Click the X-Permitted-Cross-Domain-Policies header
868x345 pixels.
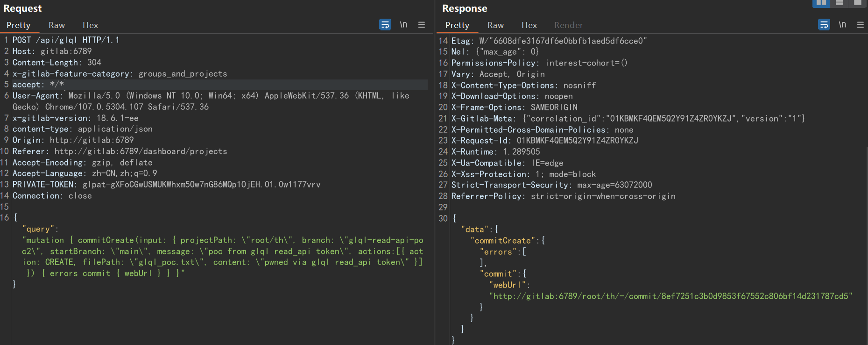(542, 130)
